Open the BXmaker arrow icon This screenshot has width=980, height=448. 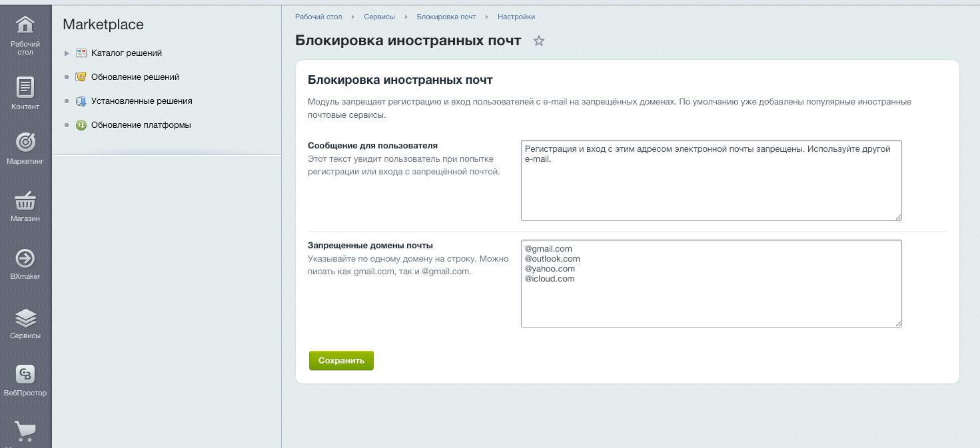[x=25, y=258]
